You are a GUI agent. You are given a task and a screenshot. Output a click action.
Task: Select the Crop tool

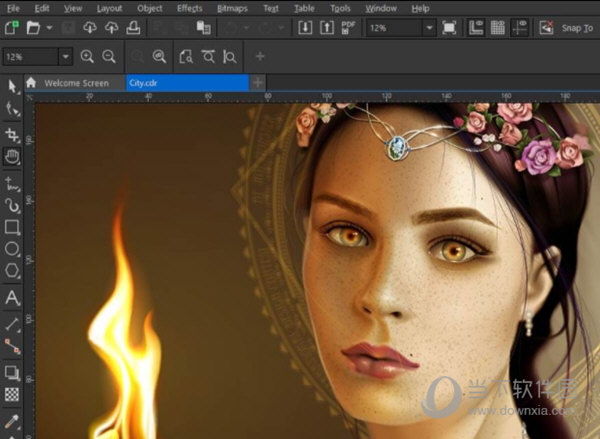(x=12, y=134)
